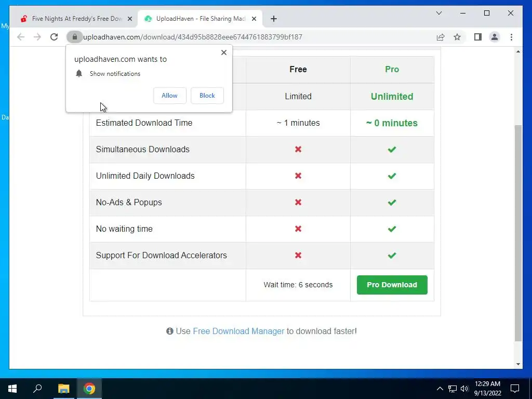Open the Chrome three-dot menu
Image resolution: width=532 pixels, height=399 pixels.
coord(511,37)
